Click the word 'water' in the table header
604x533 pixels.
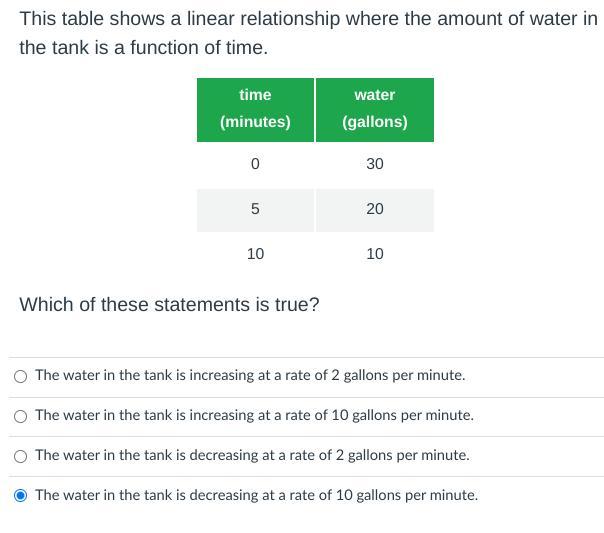374,95
